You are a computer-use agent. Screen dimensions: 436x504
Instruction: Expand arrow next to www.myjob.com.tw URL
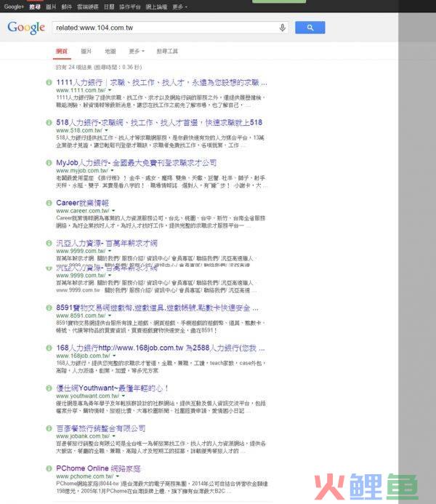point(112,171)
